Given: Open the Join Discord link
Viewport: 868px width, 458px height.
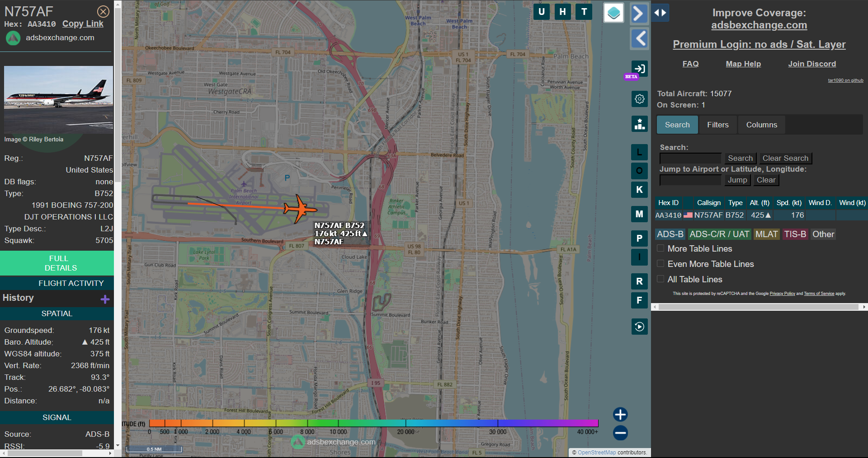Looking at the screenshot, I should point(812,64).
